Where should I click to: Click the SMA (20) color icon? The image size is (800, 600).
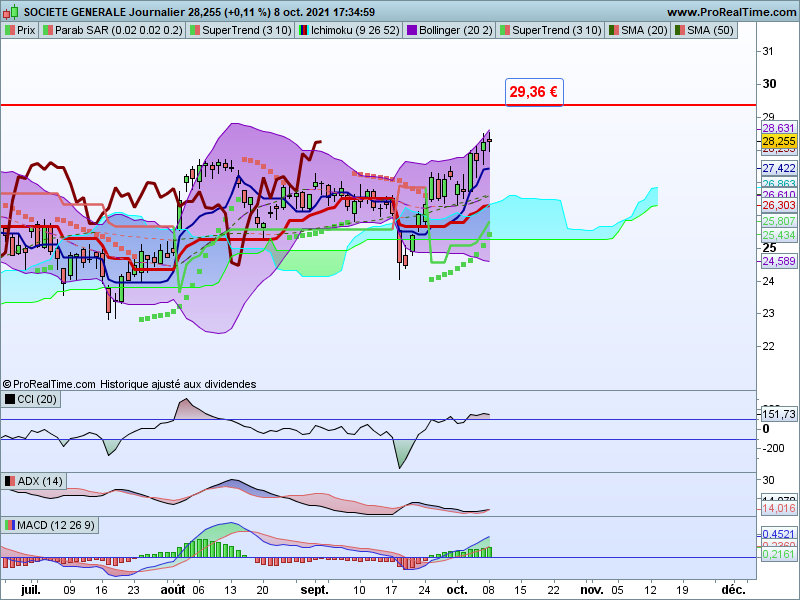[614, 30]
